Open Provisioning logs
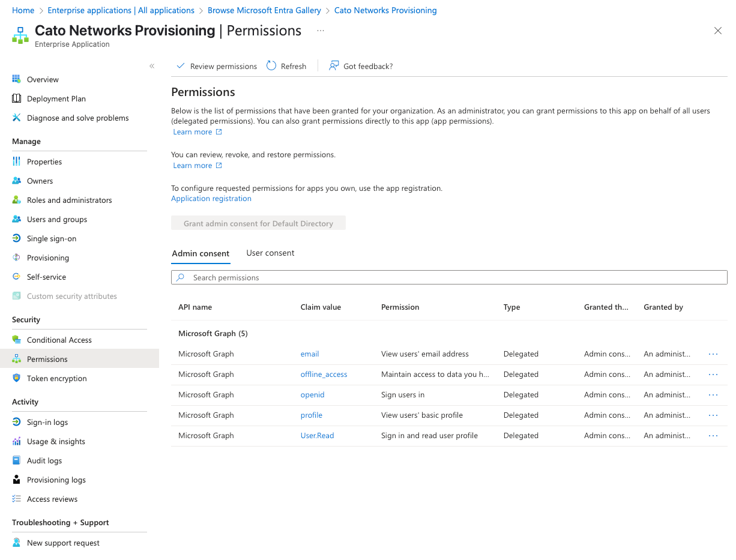The width and height of the screenshot is (736, 560). (x=56, y=480)
